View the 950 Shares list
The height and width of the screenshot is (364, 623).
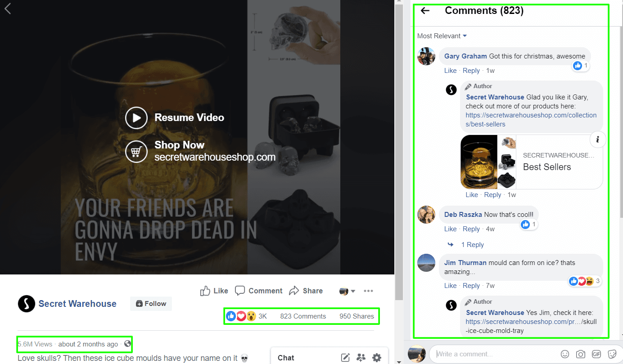357,316
